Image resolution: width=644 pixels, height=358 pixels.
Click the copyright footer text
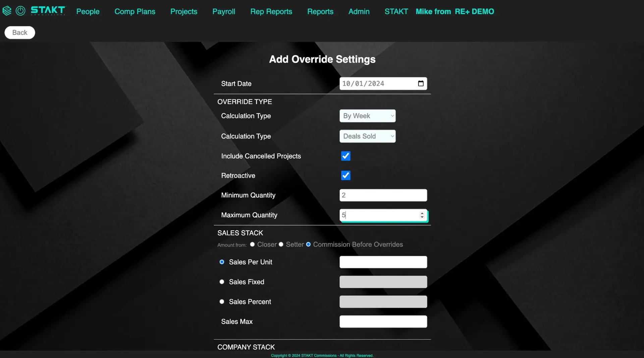[x=322, y=355]
